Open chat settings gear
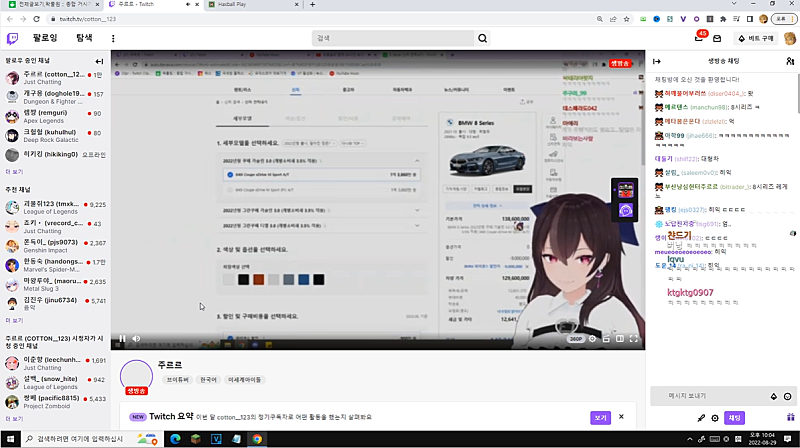 click(x=715, y=418)
